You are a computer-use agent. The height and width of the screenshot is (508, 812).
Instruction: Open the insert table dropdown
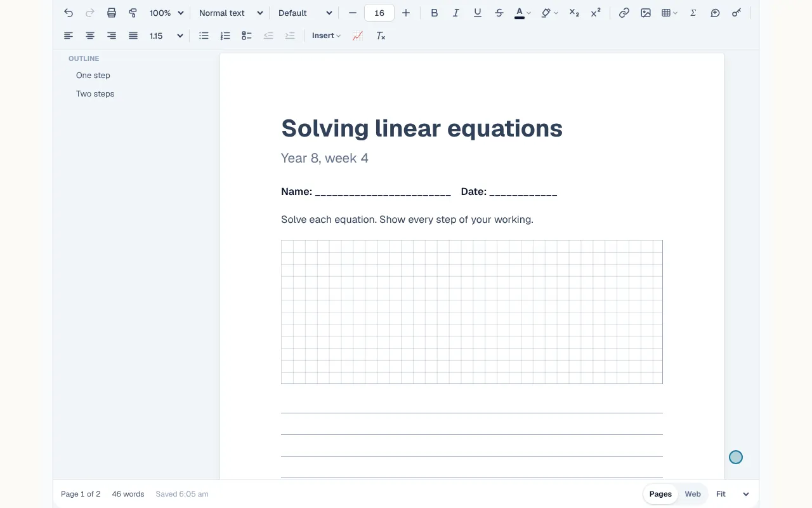(669, 13)
